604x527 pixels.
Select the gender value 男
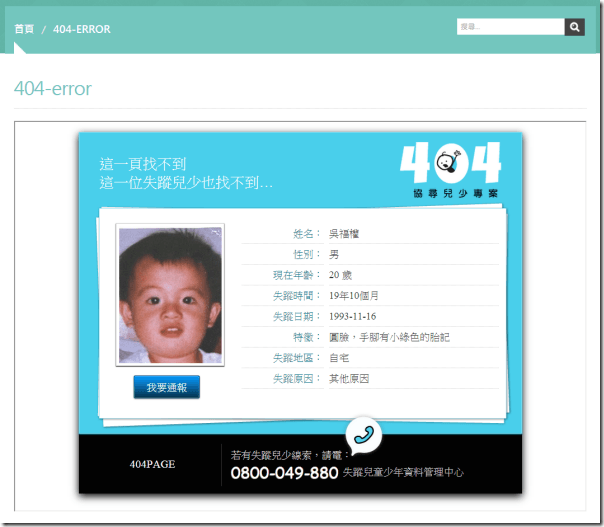click(x=334, y=255)
